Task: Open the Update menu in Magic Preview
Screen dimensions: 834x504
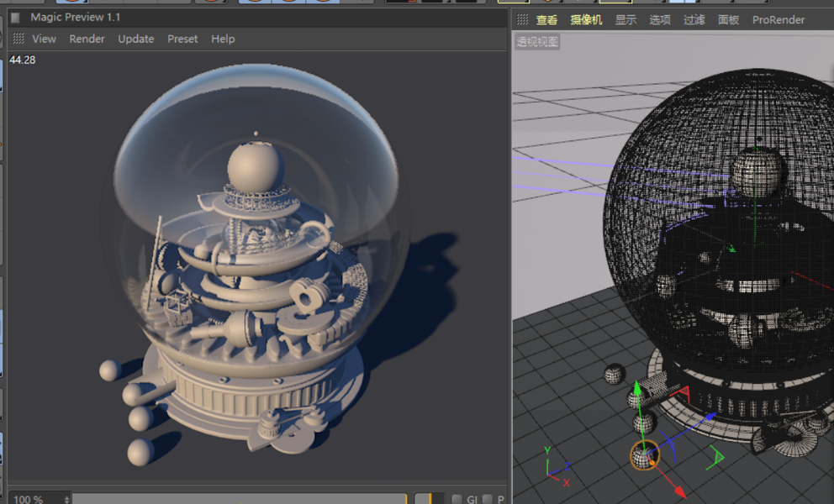Action: (x=135, y=39)
